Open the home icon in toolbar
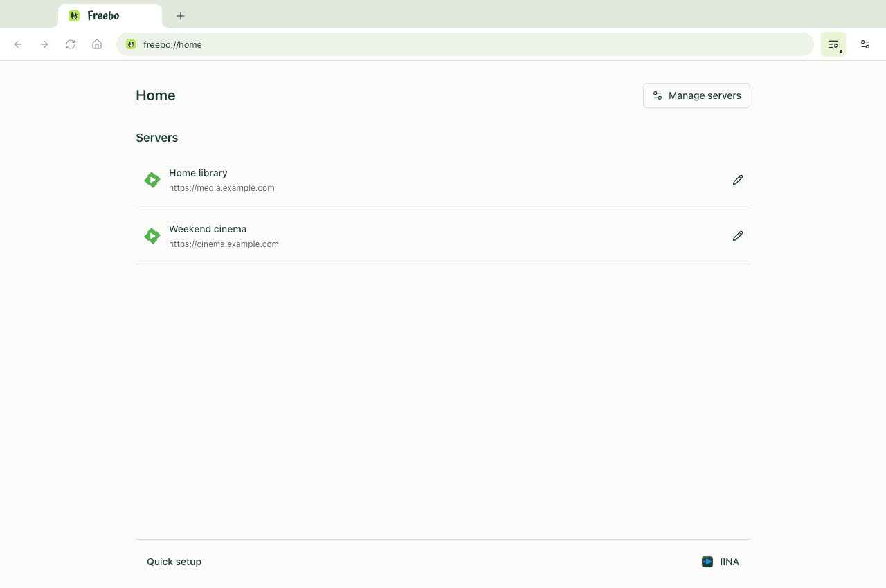886x588 pixels. [97, 44]
